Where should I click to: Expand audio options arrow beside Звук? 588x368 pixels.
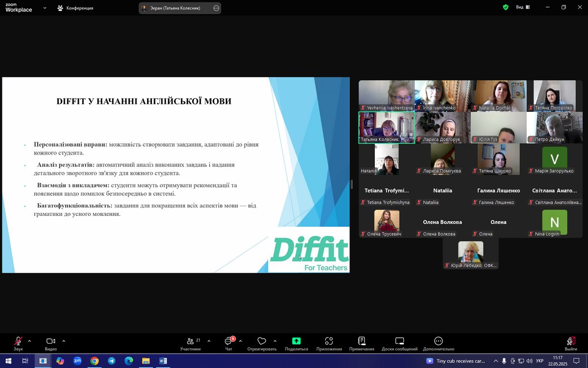[29, 341]
